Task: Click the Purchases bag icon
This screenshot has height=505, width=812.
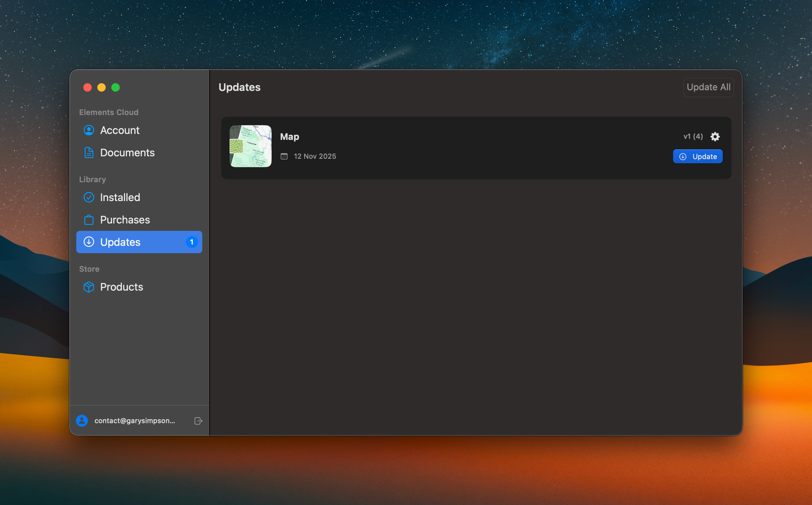Action: click(89, 220)
